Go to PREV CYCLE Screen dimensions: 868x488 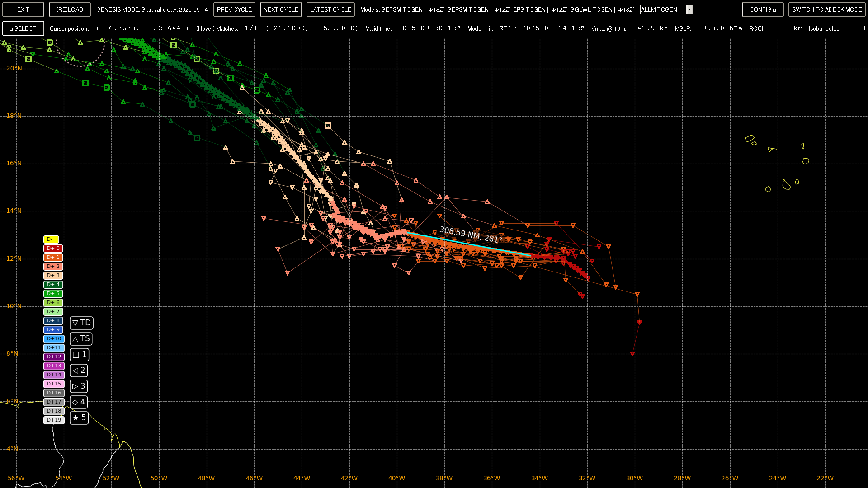pos(234,9)
